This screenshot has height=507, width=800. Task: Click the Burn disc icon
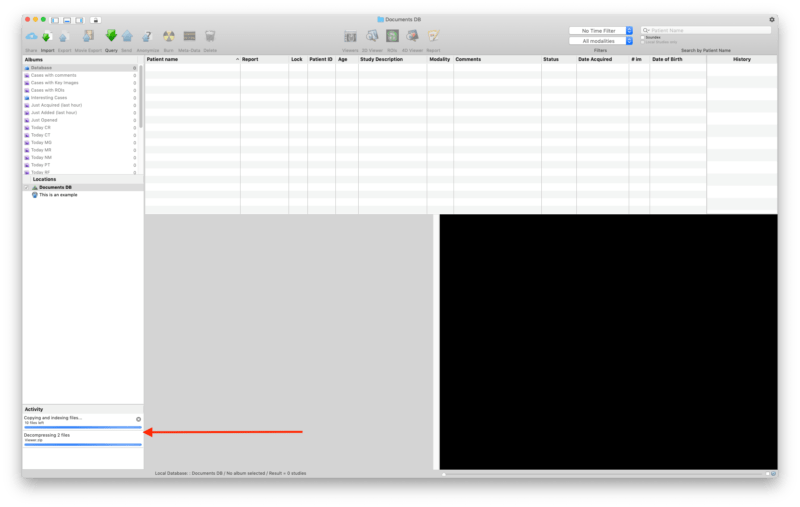169,37
